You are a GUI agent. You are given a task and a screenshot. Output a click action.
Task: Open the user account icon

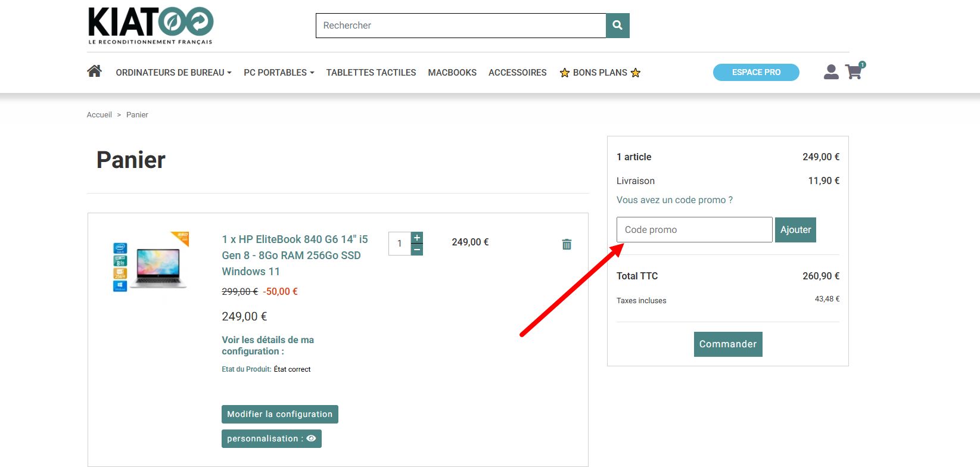tap(831, 72)
